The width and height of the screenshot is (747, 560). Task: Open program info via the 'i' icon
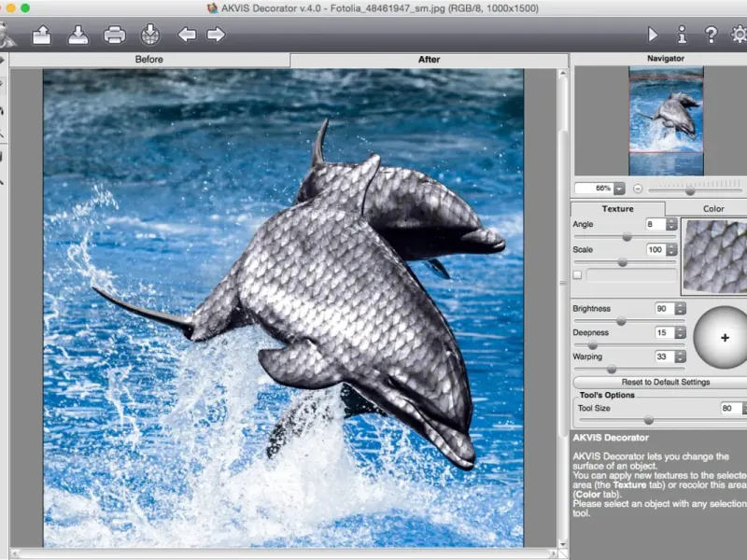682,35
